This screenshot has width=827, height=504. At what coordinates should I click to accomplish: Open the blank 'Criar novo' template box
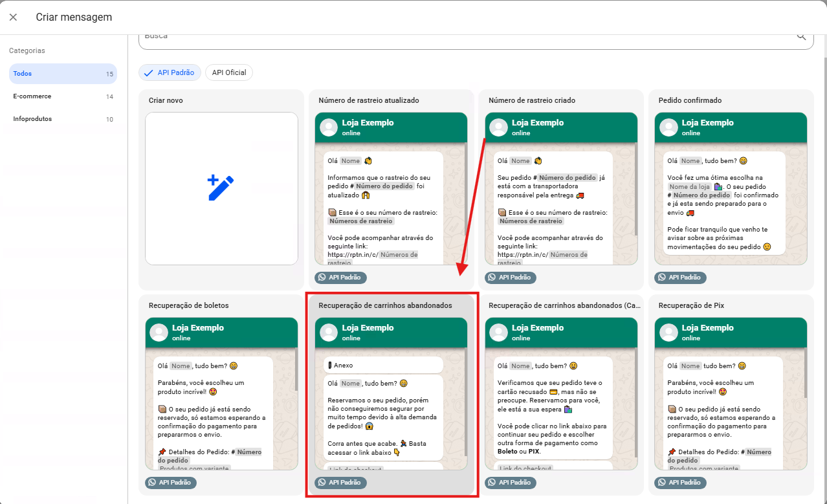[221, 188]
